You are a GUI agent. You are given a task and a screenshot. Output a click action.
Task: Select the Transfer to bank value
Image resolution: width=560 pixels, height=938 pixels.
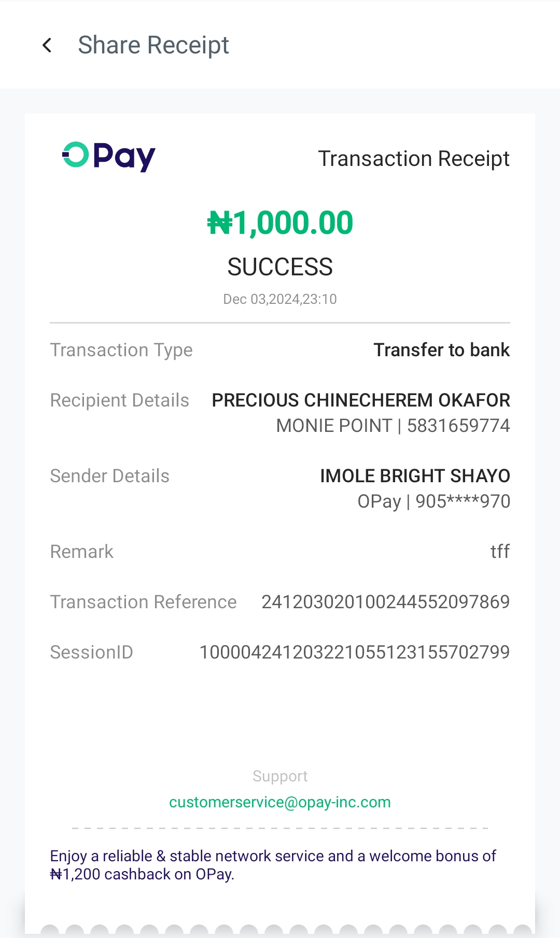pyautogui.click(x=442, y=350)
